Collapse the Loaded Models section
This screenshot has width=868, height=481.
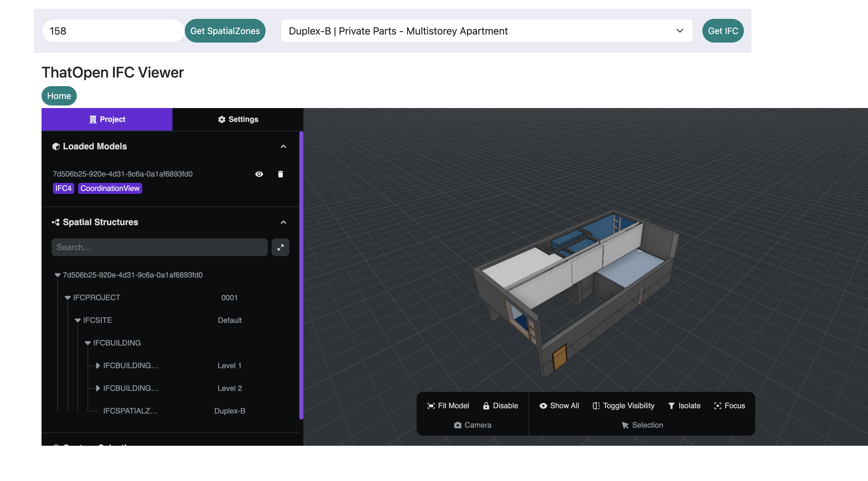[283, 146]
